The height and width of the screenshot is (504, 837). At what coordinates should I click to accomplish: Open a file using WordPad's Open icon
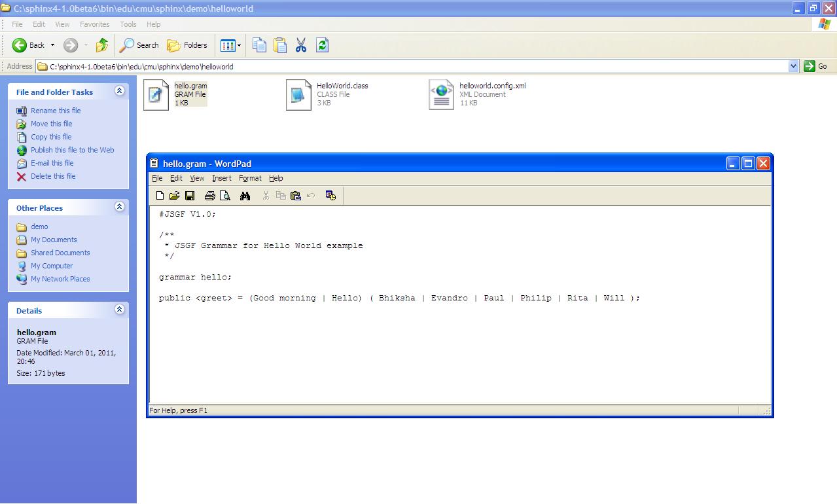tap(174, 196)
